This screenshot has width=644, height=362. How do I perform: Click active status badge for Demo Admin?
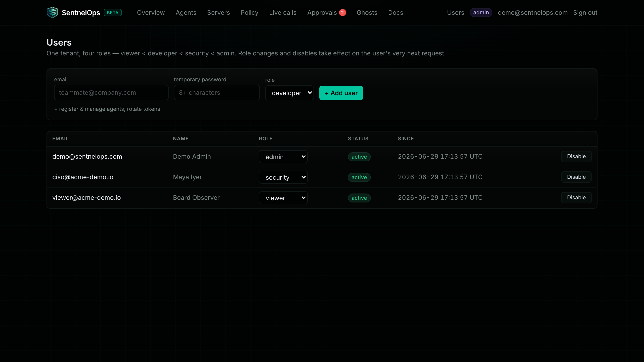coord(359,157)
